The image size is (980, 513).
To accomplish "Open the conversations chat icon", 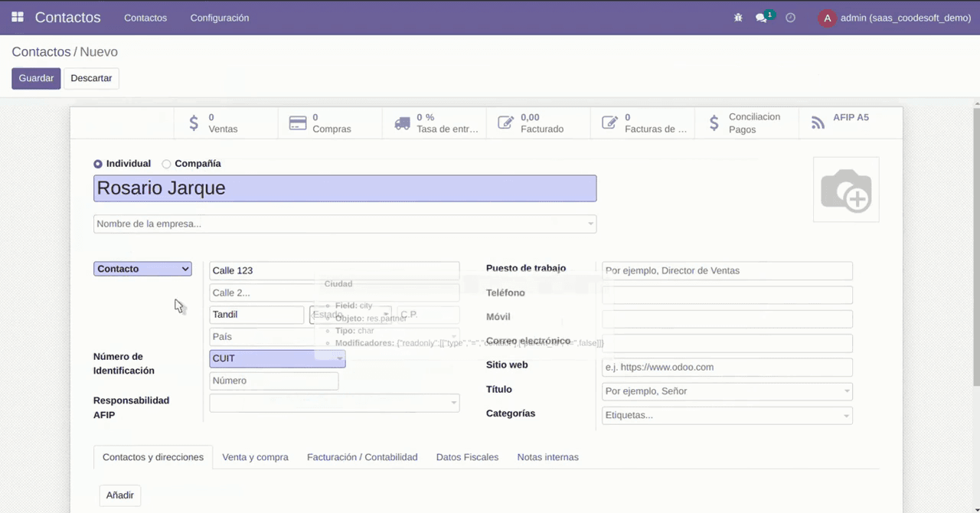I will pyautogui.click(x=761, y=18).
